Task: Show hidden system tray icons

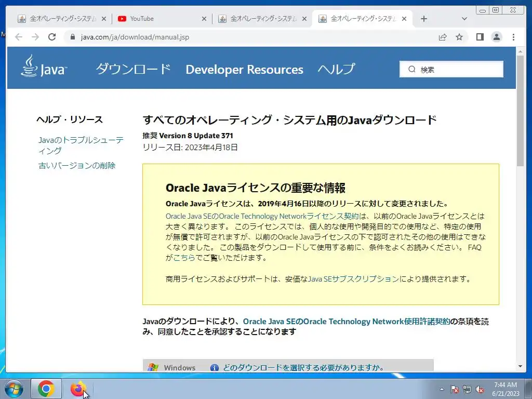Action: click(442, 389)
